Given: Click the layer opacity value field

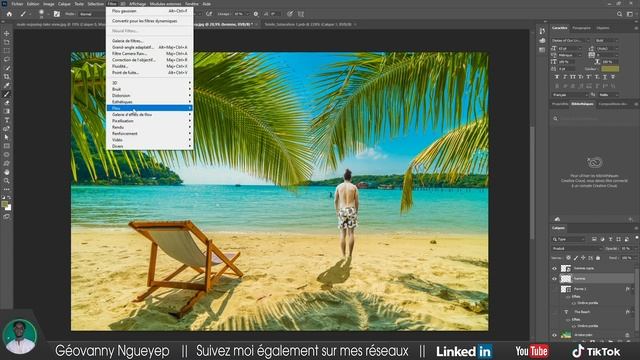Looking at the screenshot, I should [626, 248].
